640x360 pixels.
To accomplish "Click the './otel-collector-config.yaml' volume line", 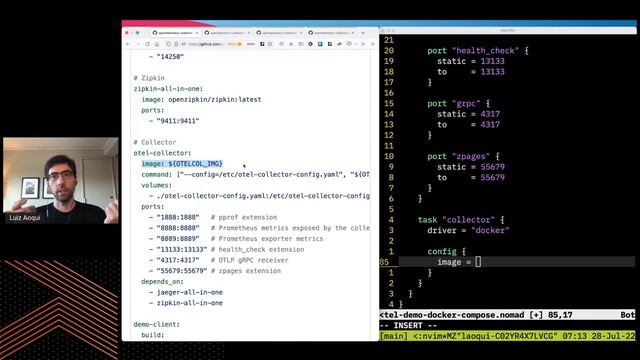I will point(259,196).
